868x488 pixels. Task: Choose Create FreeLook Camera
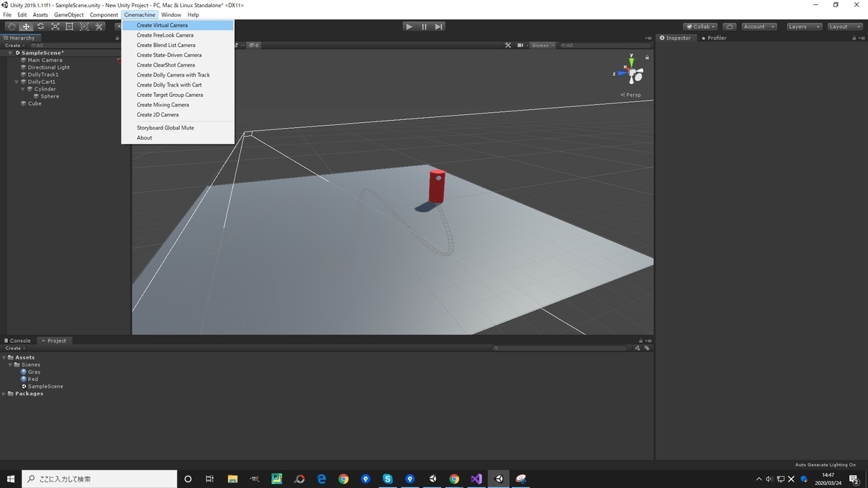[178, 35]
